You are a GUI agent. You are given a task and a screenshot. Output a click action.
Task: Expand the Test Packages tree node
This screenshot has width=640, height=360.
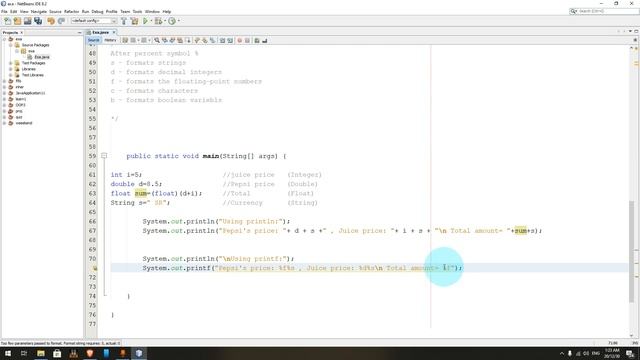(x=11, y=63)
